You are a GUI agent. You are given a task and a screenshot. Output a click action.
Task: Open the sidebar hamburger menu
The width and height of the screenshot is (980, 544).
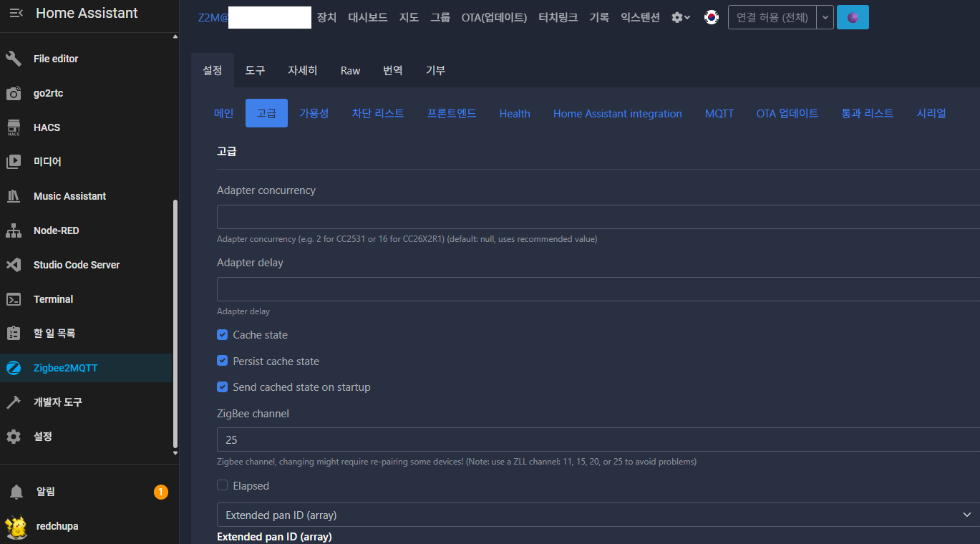(14, 12)
